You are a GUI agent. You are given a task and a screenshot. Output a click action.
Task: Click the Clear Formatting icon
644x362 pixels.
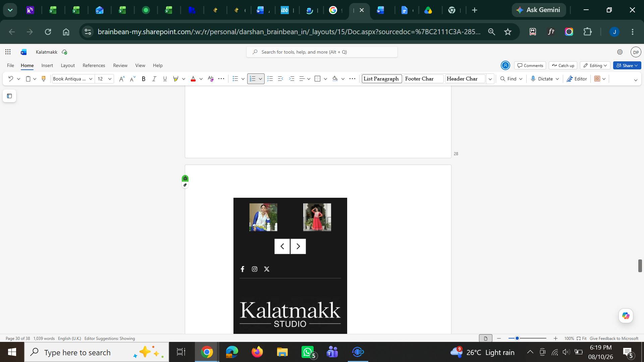pos(211,79)
